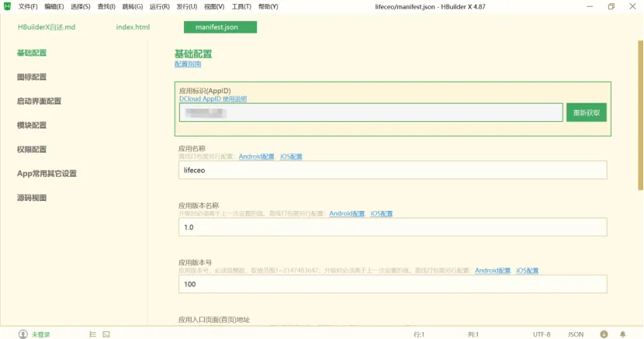Image resolution: width=644 pixels, height=339 pixels.
Task: Open Android配置 link under 应用版本号
Action: tap(493, 271)
